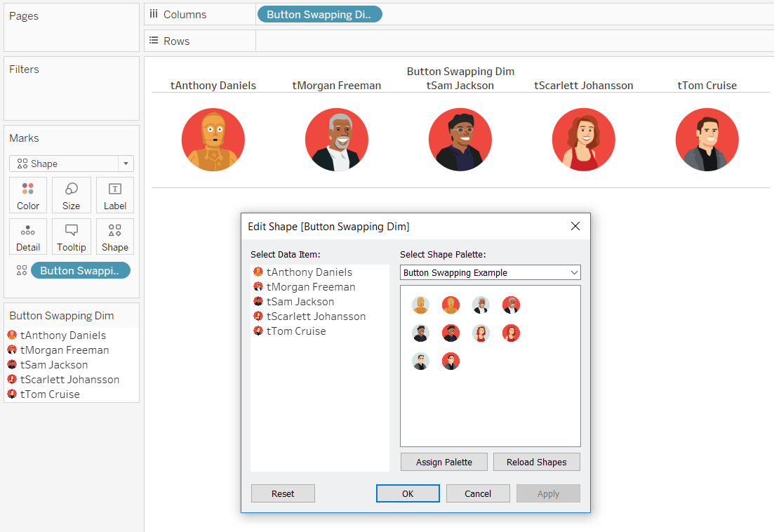Select the grey-background C-3PO shape in the palette
The height and width of the screenshot is (532, 774).
pyautogui.click(x=420, y=305)
